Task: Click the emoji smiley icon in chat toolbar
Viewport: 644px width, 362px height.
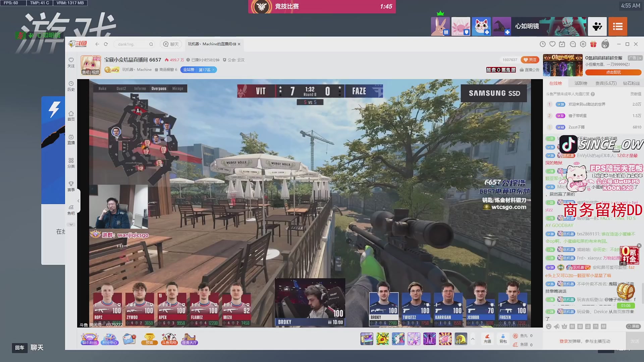Action: 548,326
